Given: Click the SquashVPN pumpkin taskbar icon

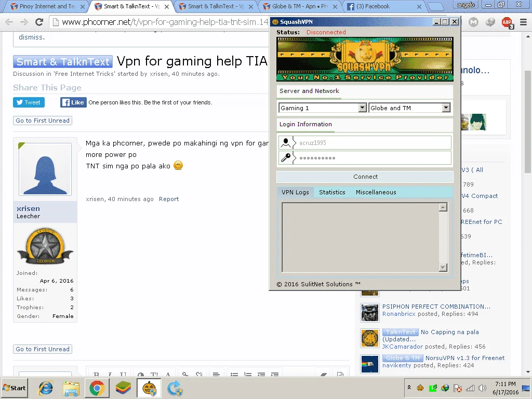Looking at the screenshot, I should point(149,388).
